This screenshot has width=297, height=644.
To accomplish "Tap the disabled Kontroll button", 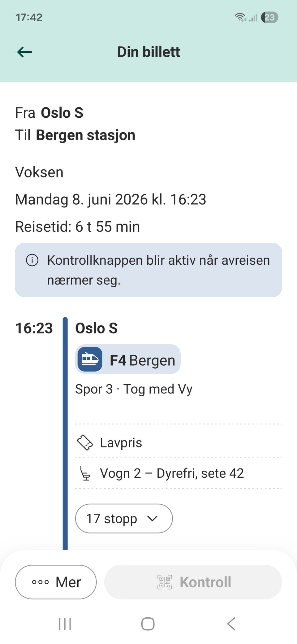I will tap(193, 582).
